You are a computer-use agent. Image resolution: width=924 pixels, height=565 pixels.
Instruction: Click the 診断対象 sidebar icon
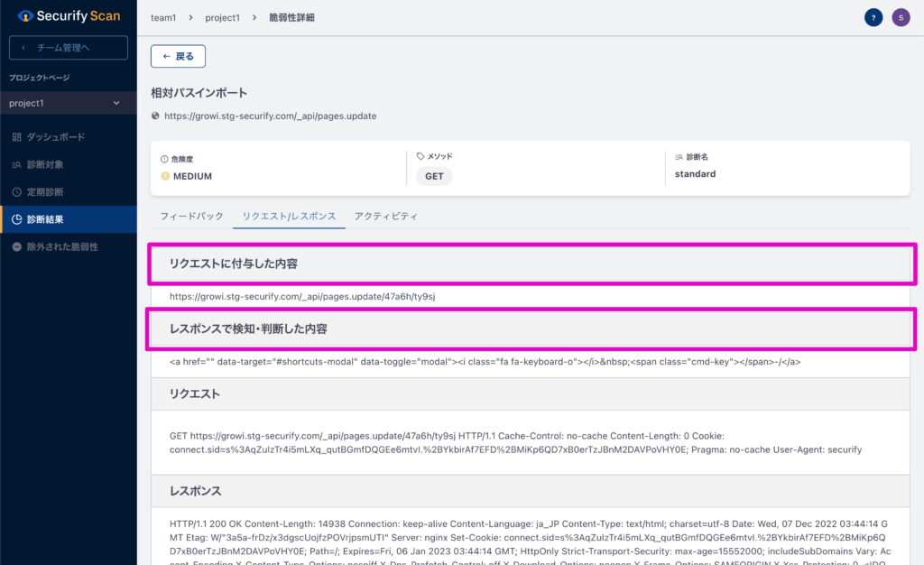tap(16, 164)
